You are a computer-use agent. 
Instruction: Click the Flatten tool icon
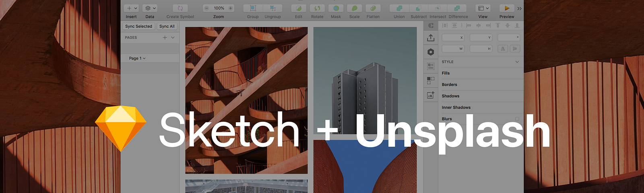click(373, 8)
